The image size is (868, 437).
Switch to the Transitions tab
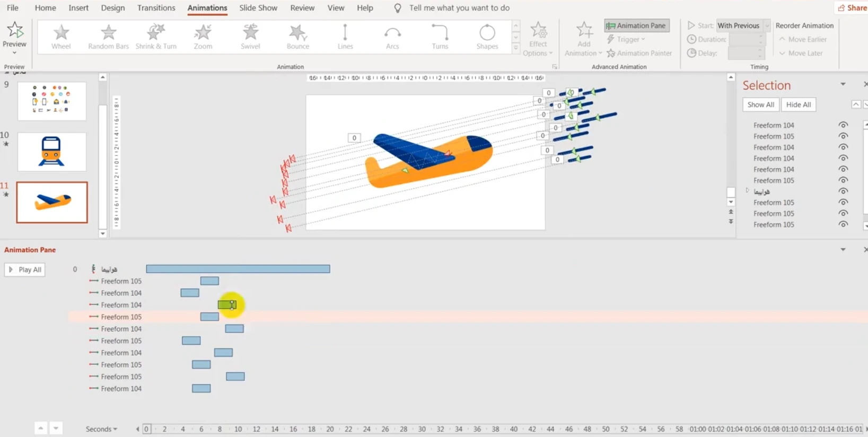click(156, 8)
